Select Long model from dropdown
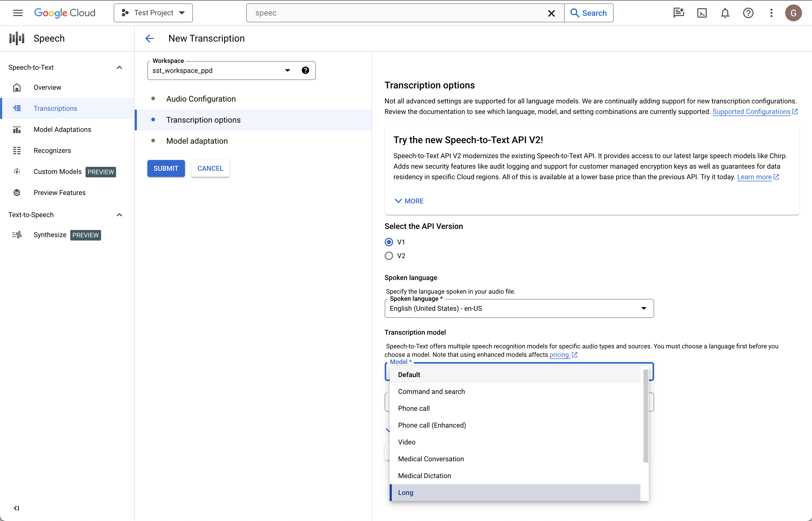 (405, 492)
